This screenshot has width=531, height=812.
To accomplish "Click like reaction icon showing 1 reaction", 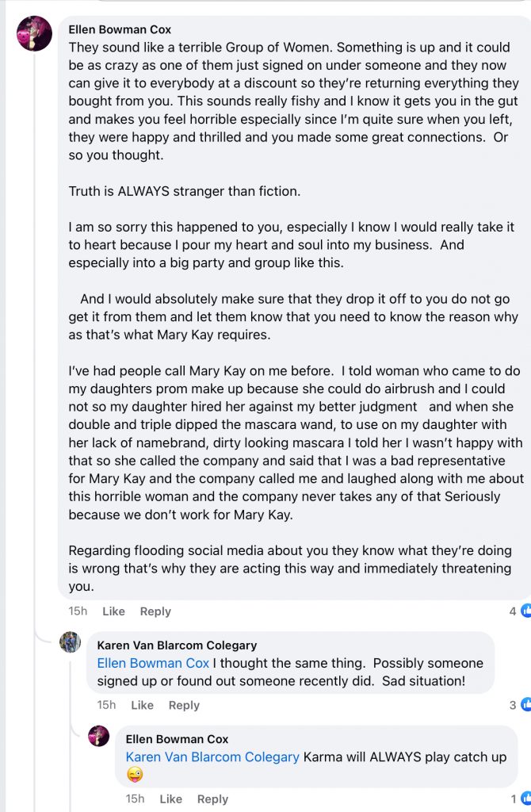I will [x=525, y=799].
